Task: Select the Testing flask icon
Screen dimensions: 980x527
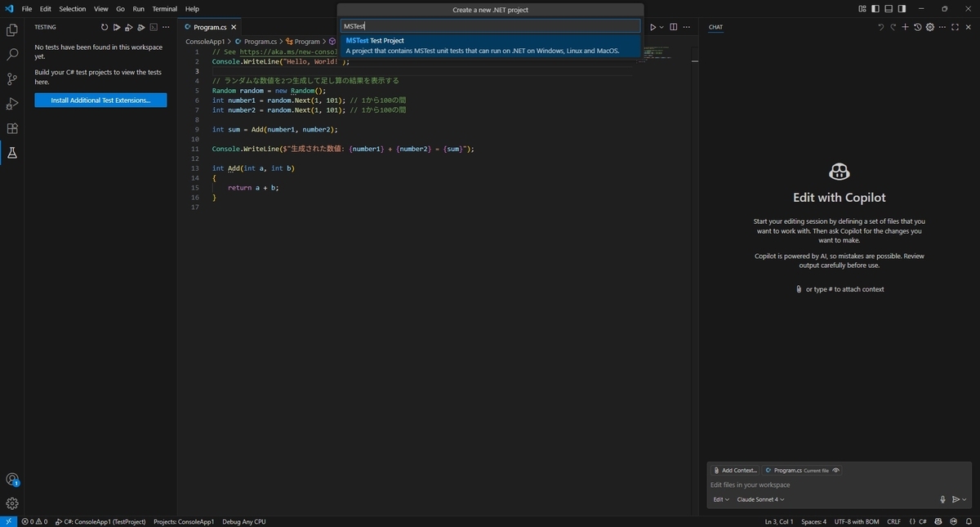Action: pos(12,153)
